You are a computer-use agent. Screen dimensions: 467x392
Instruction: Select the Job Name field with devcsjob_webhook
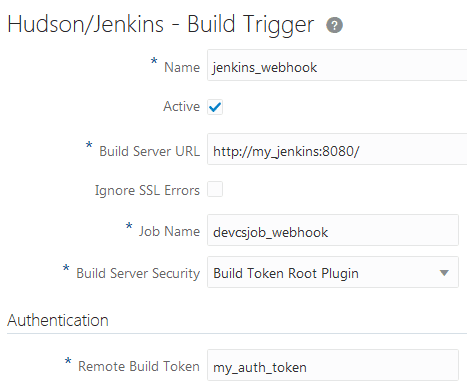coord(333,230)
